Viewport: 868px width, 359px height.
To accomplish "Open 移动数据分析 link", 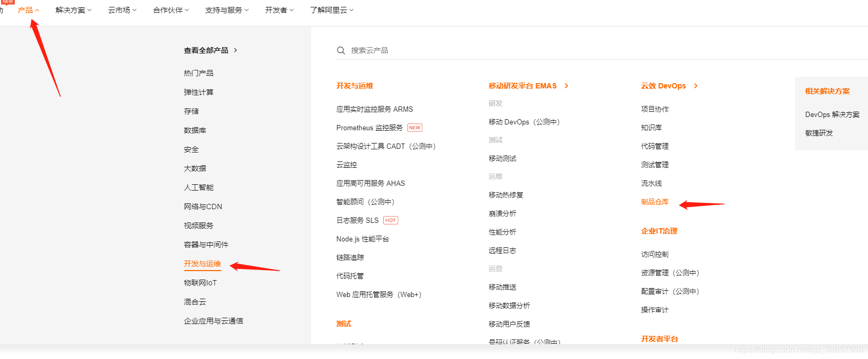I will click(509, 306).
